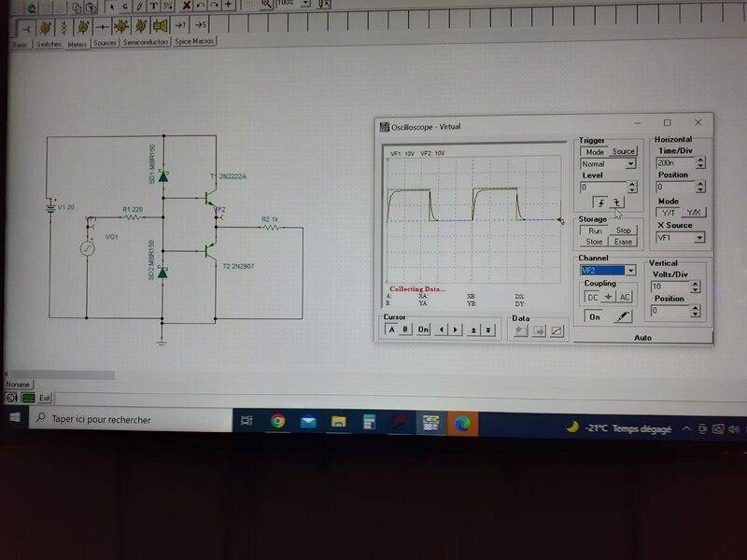The width and height of the screenshot is (747, 560).
Task: Click the speaker component icon in toolbar
Action: [x=161, y=24]
